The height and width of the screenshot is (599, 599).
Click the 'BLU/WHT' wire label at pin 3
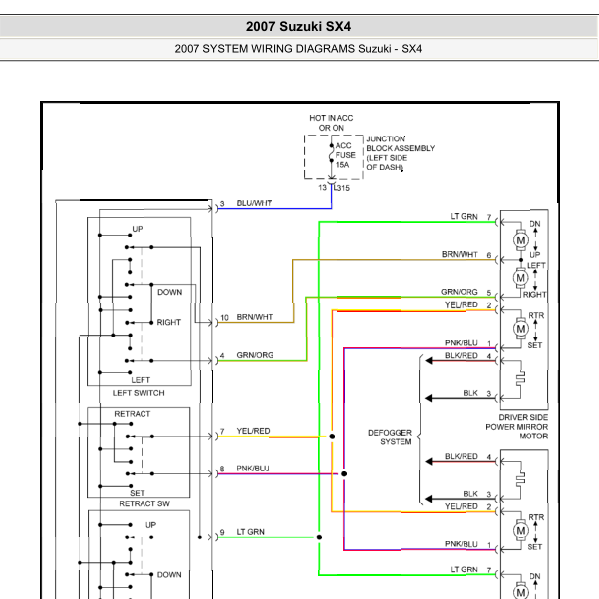click(254, 203)
